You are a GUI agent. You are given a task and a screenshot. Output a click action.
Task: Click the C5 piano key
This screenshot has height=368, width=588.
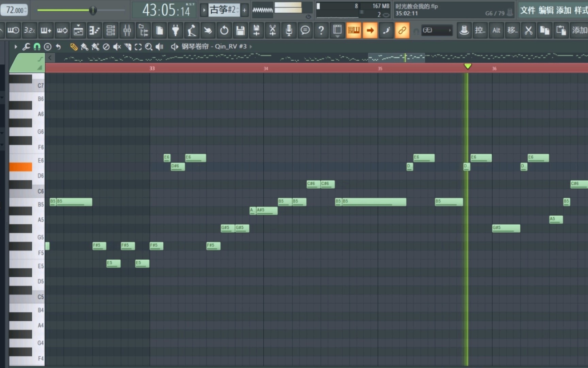pos(27,297)
